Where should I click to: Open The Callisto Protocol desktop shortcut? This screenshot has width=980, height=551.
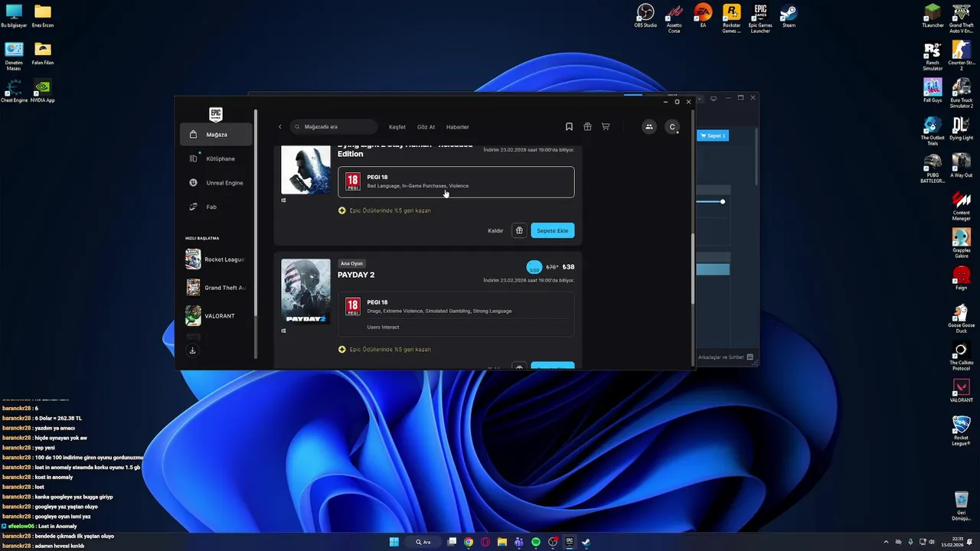coord(962,356)
